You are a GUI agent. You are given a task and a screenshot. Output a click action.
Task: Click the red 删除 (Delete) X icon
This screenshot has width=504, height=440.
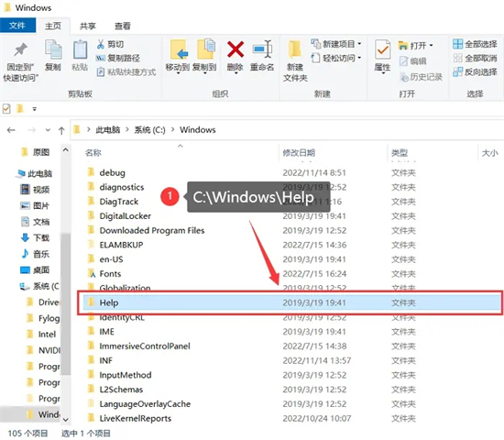tap(236, 49)
